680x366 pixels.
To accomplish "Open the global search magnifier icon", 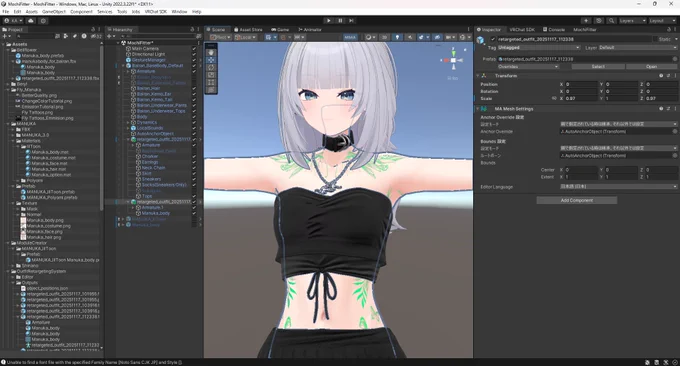I will click(611, 20).
